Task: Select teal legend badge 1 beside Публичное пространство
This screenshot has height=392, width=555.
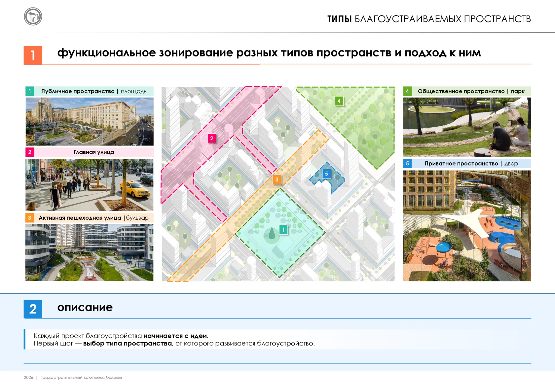Action: click(30, 91)
